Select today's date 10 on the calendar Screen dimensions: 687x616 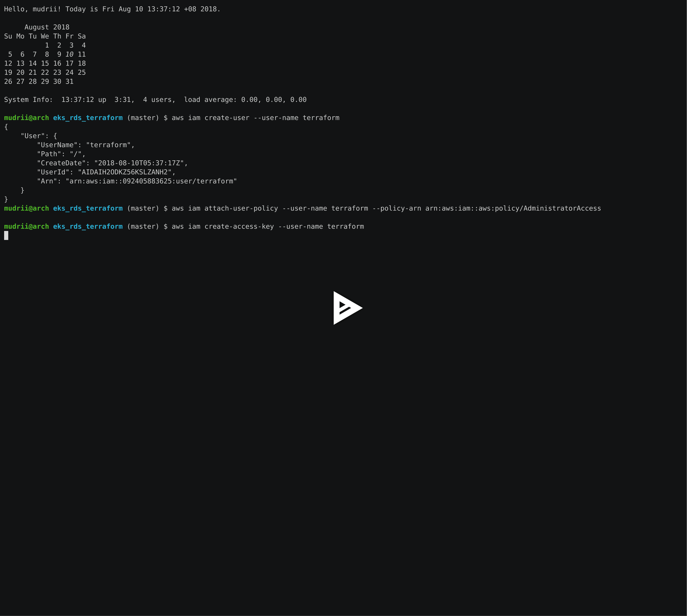point(69,54)
